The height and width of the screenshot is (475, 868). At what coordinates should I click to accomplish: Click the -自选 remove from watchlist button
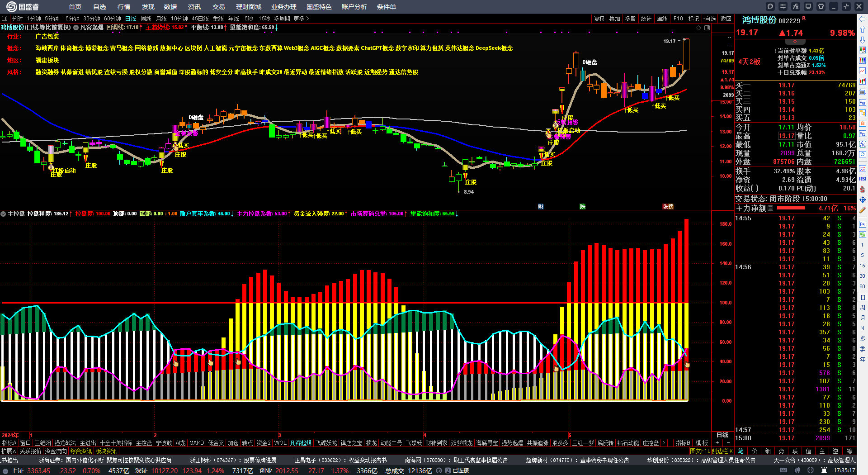pyautogui.click(x=710, y=19)
